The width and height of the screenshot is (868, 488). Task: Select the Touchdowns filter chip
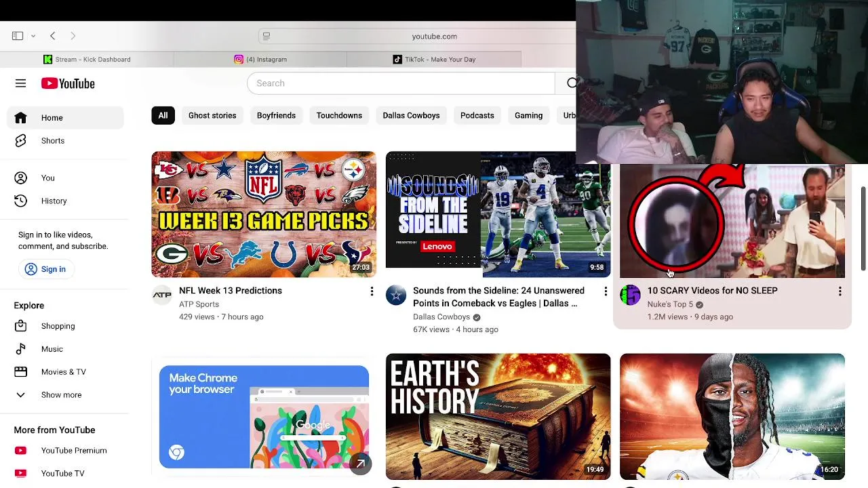tap(339, 115)
